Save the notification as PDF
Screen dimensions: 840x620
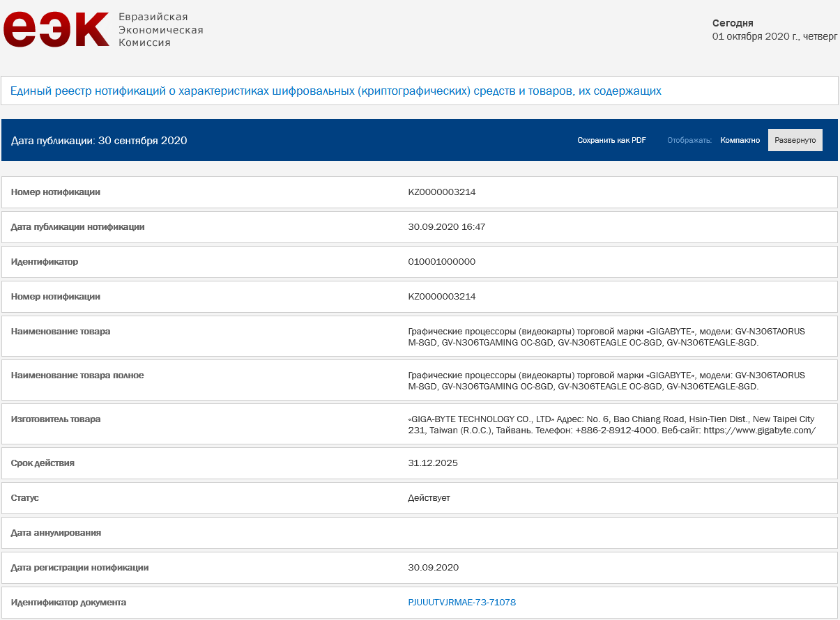click(x=611, y=140)
